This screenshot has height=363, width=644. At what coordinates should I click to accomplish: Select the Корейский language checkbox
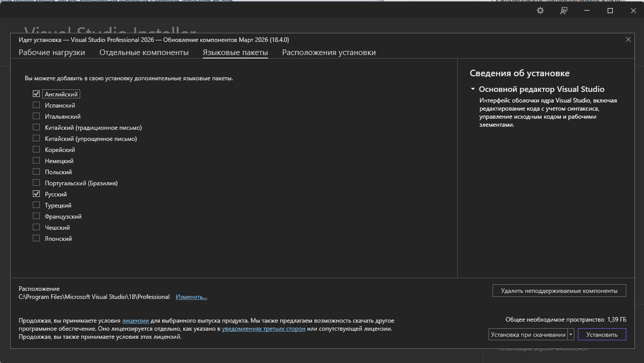pyautogui.click(x=36, y=149)
